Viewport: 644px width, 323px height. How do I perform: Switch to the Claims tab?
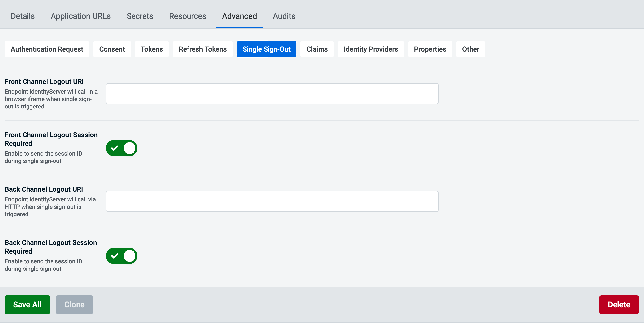(x=317, y=49)
